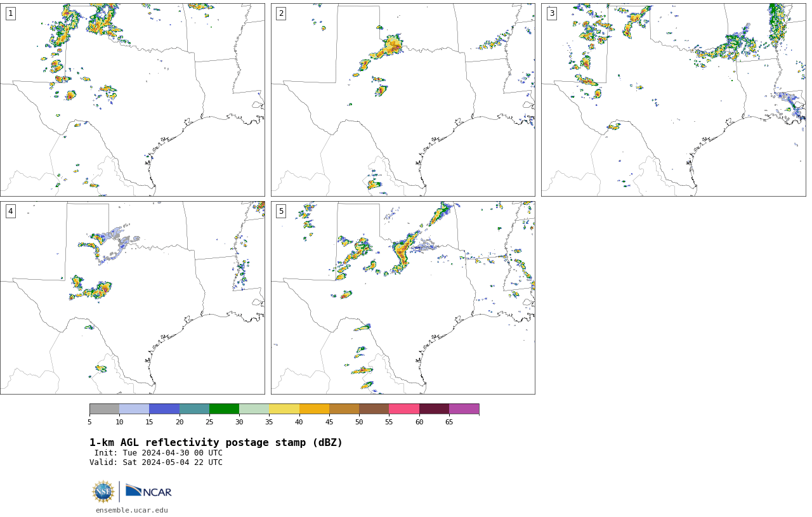This screenshot has height=517, width=812.
Task: Click the dark green 25-30 dBZ swatch
Action: [x=224, y=409]
